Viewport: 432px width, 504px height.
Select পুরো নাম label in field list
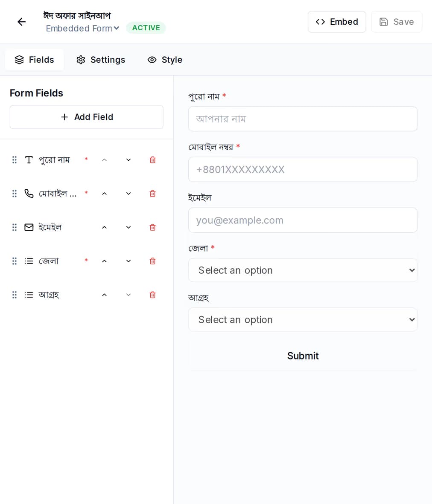tap(54, 160)
